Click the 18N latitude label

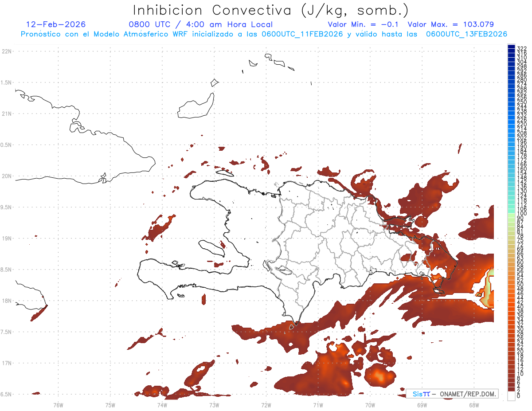(x=6, y=301)
